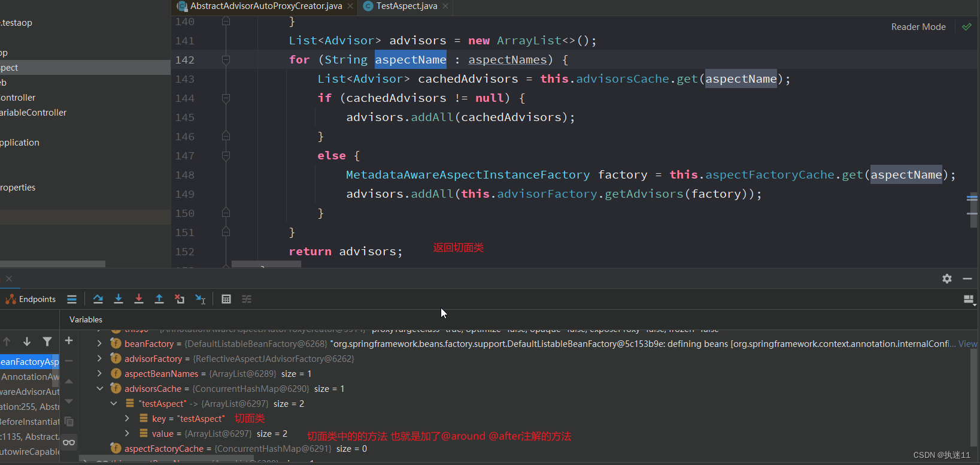This screenshot has height=465, width=980.
Task: Click the project panel horizontal scrollbar
Action: click(53, 264)
